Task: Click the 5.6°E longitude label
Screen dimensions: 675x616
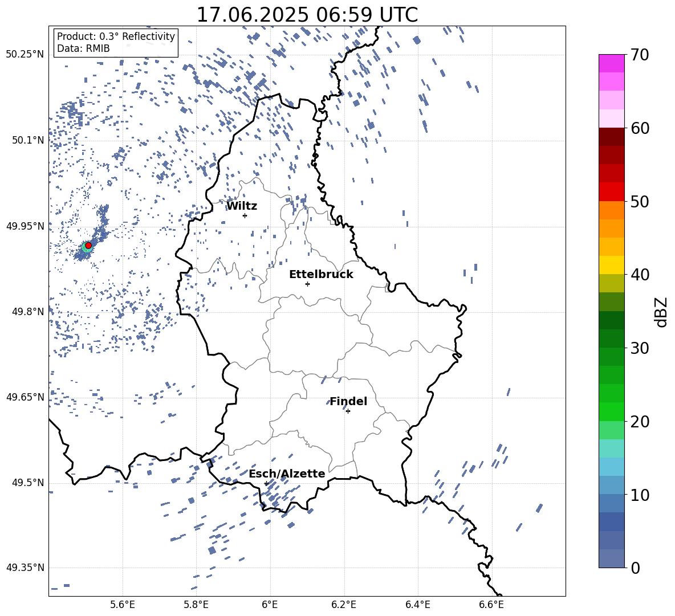Action: [x=123, y=605]
